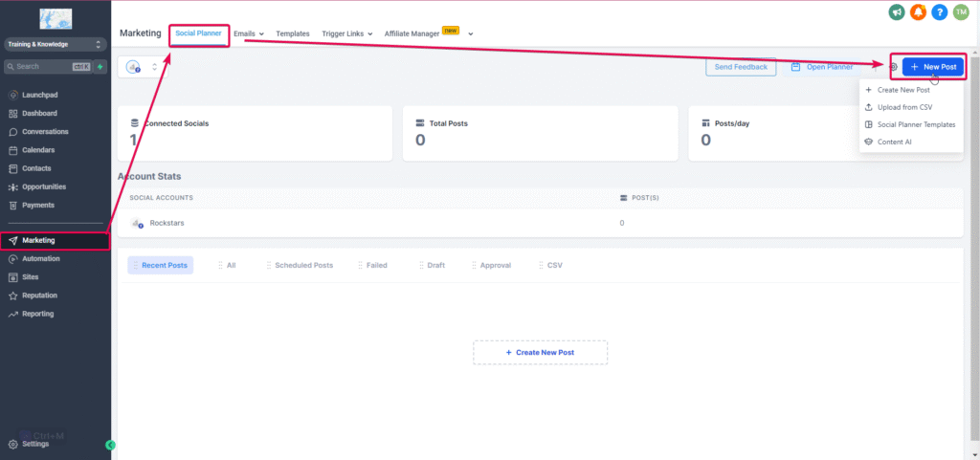Viewport: 980px width, 460px height.
Task: Expand the Training & Knowledge account switcher
Action: coord(55,44)
